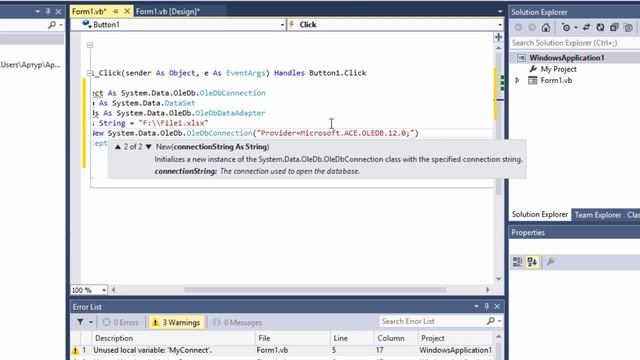Viewport: 640px width, 360px height.
Task: Open the 100 % zoom dropdown
Action: click(104, 290)
